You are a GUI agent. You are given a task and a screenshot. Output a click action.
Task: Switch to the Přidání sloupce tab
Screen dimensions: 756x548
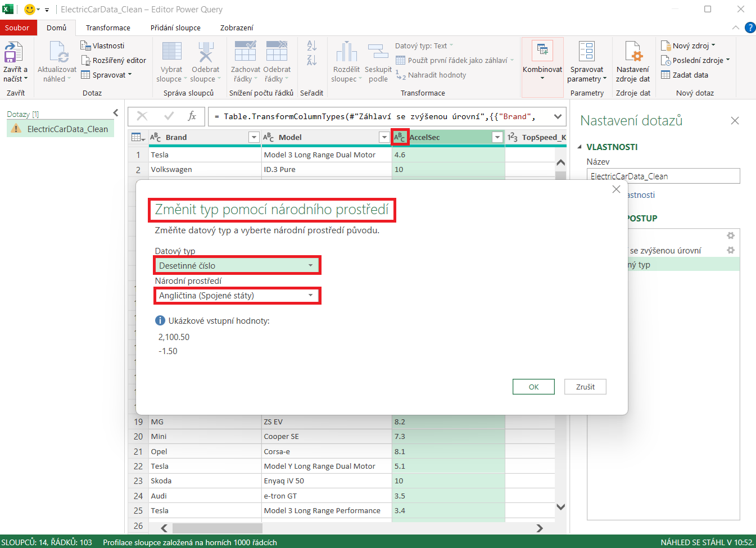coord(175,28)
